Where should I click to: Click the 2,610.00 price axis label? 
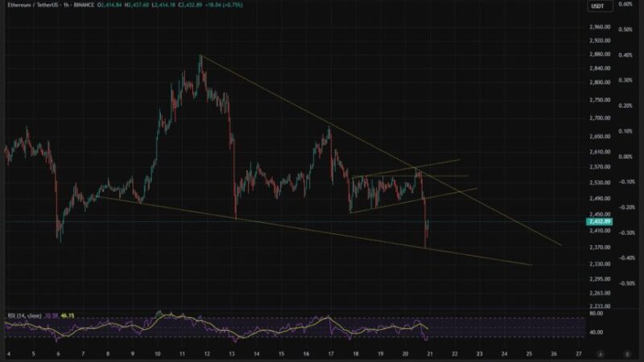[x=600, y=152]
